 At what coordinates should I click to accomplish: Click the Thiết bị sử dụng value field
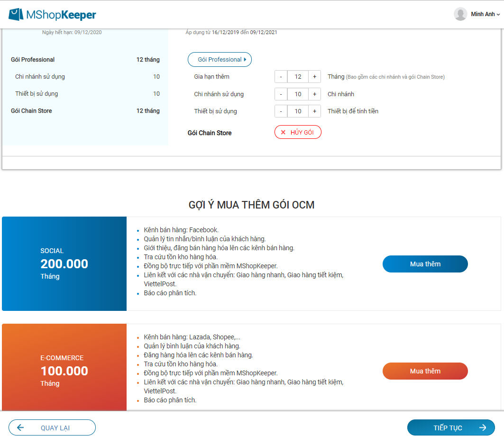298,111
